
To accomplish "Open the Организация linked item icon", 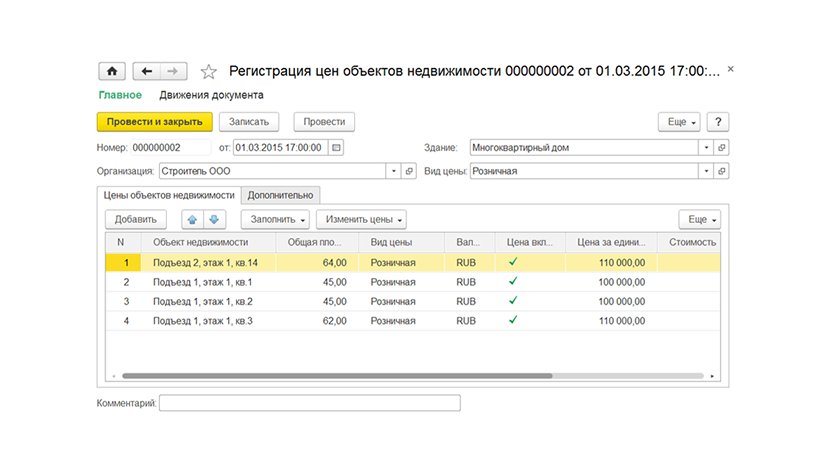I will pos(409,171).
